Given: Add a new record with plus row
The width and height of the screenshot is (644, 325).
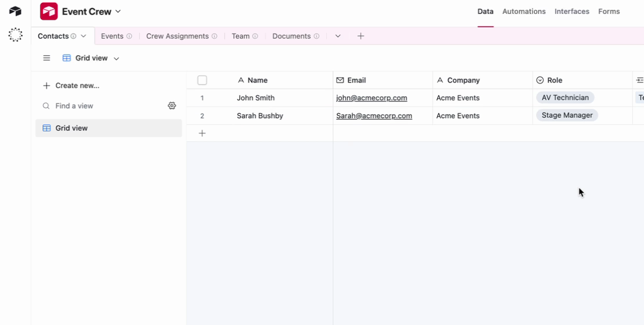Looking at the screenshot, I should coord(202,133).
